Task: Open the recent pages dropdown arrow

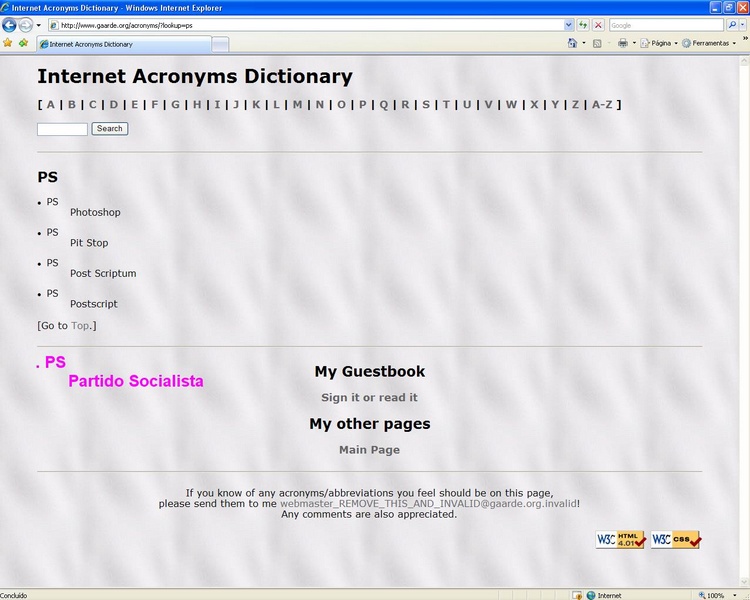Action: tap(39, 25)
